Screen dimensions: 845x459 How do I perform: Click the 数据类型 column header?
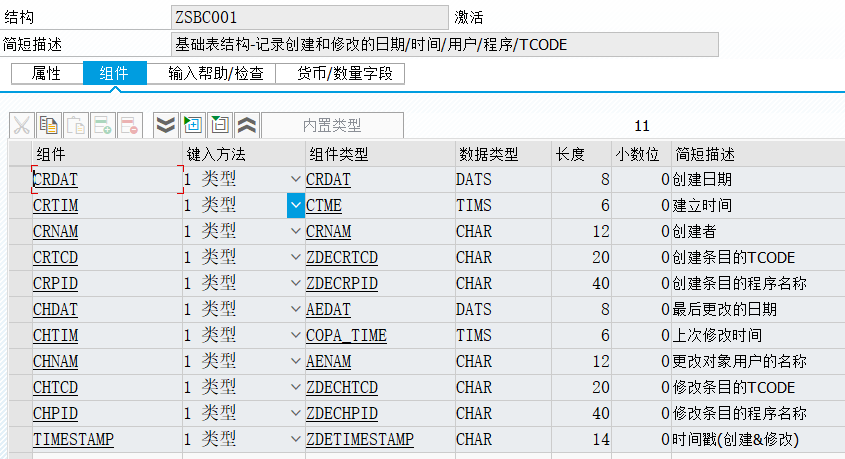point(503,154)
